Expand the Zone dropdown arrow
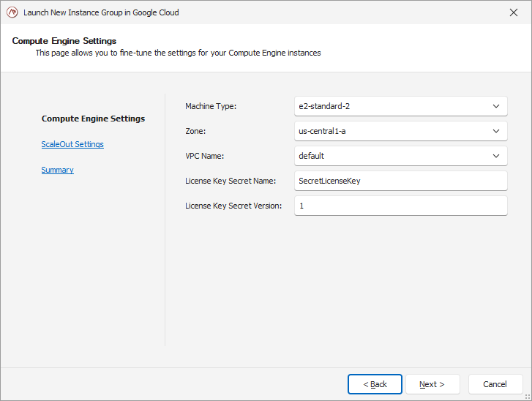The image size is (532, 401). coord(496,131)
